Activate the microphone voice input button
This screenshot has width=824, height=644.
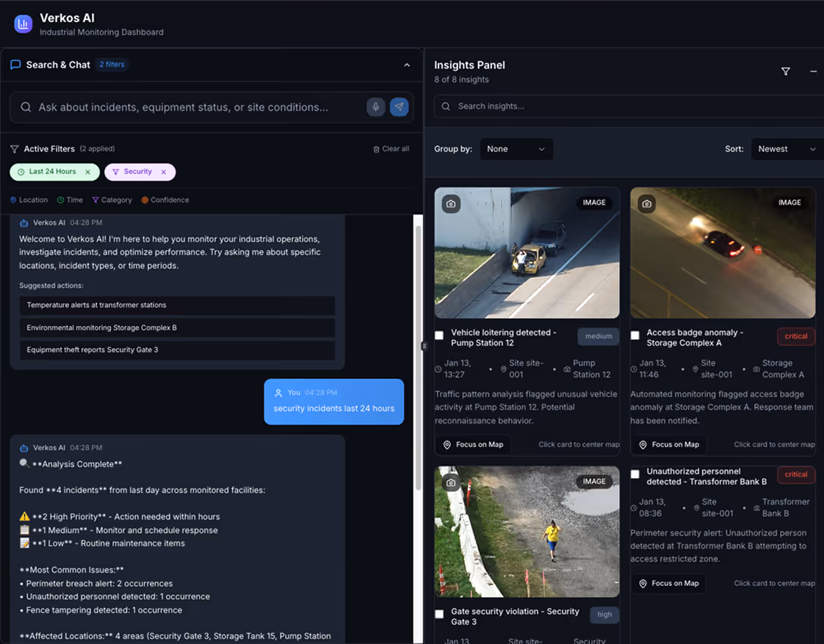(376, 107)
